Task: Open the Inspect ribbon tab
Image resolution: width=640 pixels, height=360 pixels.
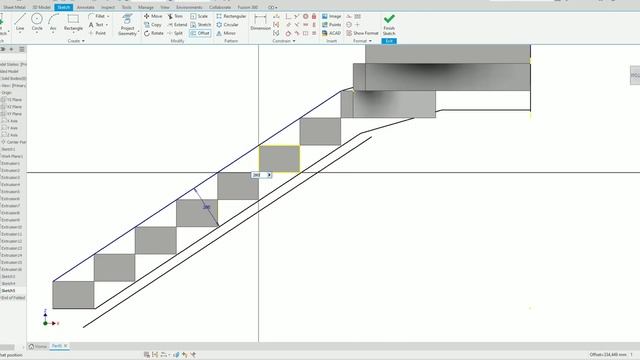Action: tap(108, 7)
